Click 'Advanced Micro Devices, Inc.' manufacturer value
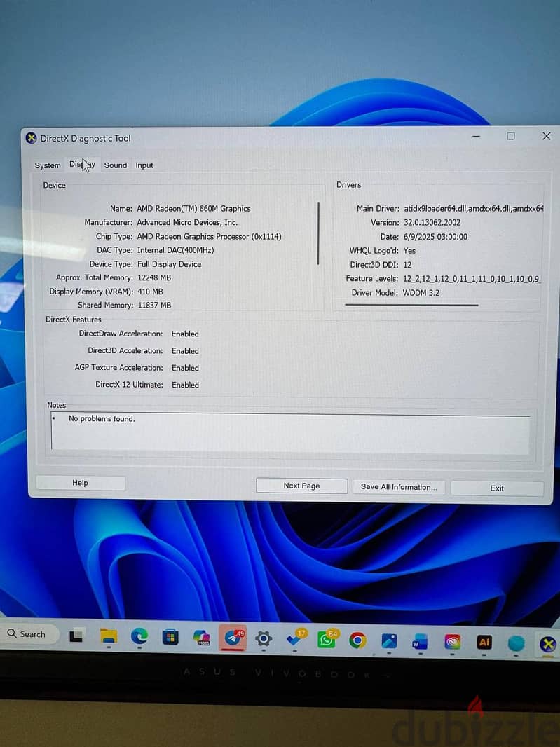560x747 pixels. [187, 222]
